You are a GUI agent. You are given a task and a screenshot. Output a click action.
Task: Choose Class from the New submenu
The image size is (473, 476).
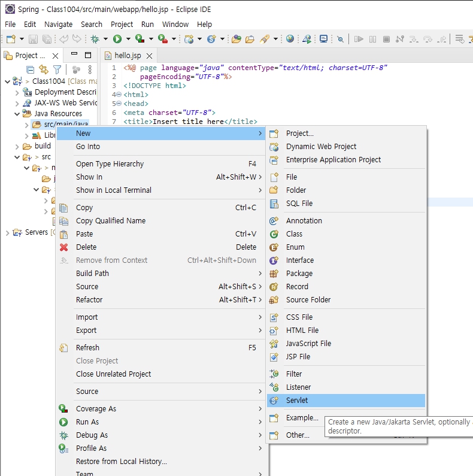(x=346, y=234)
